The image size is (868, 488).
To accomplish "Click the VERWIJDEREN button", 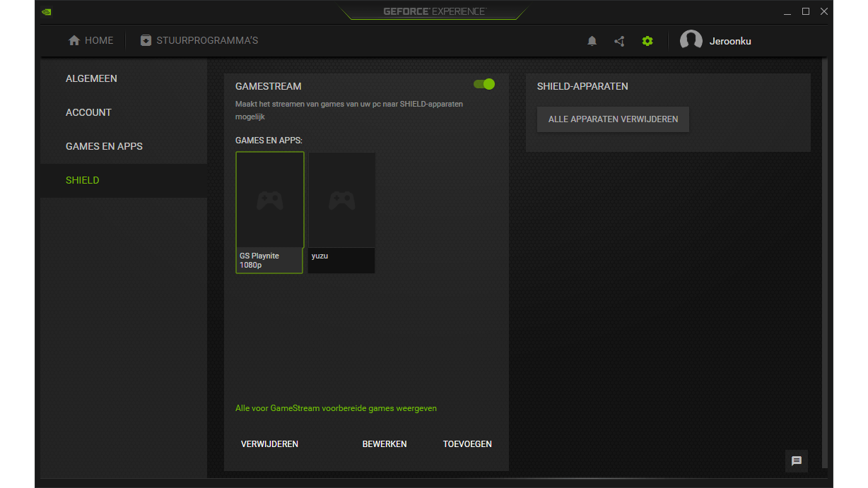I will click(x=269, y=444).
